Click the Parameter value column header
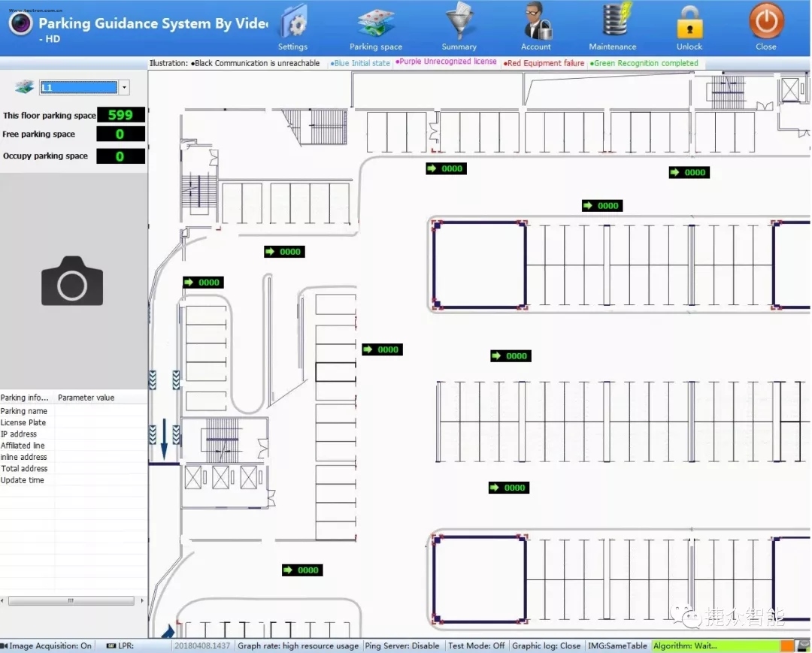Image resolution: width=812 pixels, height=653 pixels. click(101, 398)
